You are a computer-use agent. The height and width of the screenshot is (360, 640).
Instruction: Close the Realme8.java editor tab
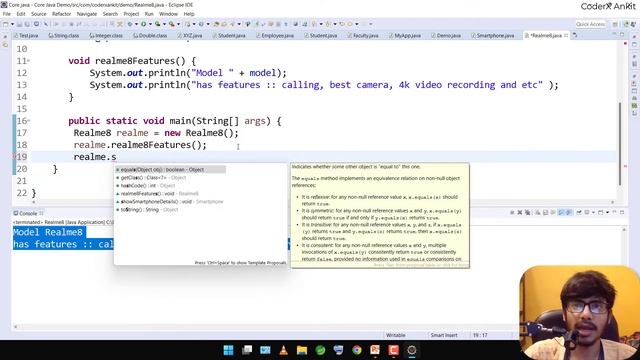(x=566, y=36)
